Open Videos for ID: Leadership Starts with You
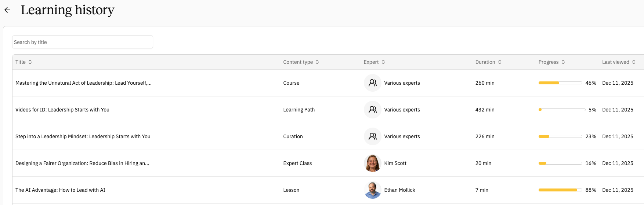 point(62,110)
